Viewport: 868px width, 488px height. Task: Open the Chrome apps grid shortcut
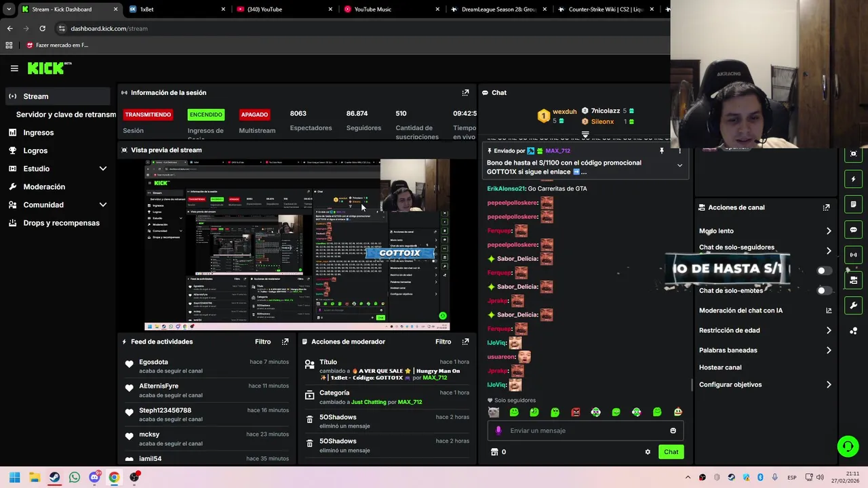9,45
